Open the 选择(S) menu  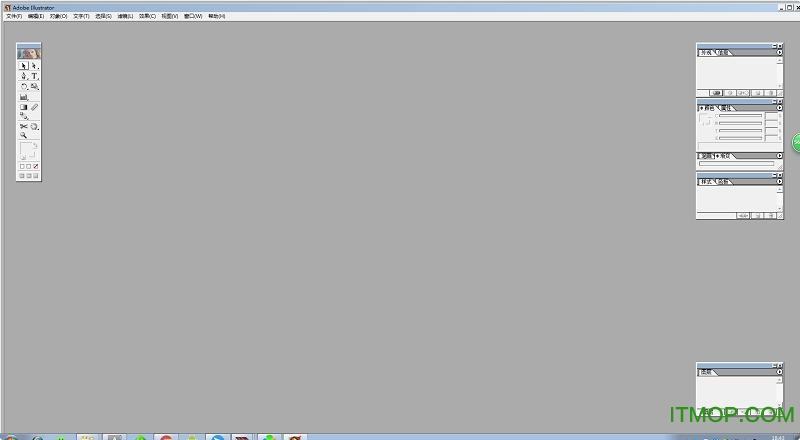tap(104, 16)
